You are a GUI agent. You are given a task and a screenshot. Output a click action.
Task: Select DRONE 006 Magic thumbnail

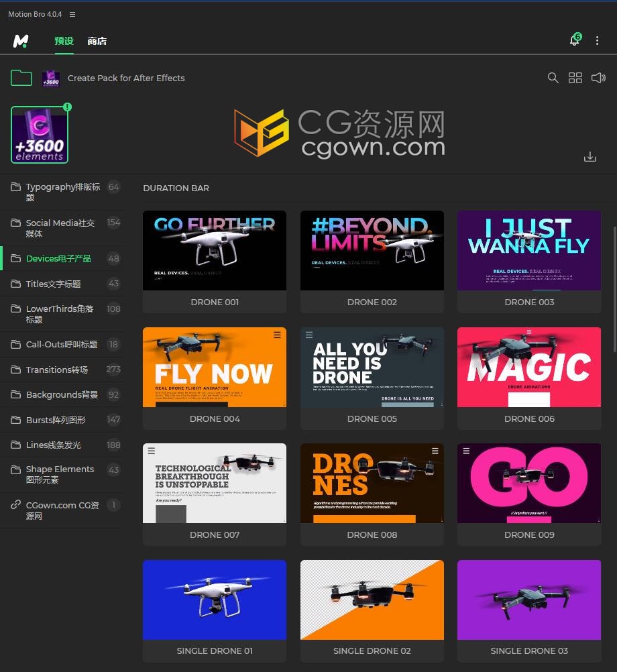click(529, 367)
